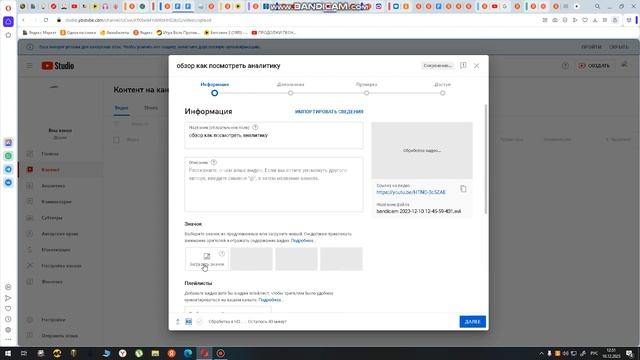The width and height of the screenshot is (640, 360).
Task: Click Отправить отзыв in the Studio sidebar
Action: pyautogui.click(x=60, y=336)
